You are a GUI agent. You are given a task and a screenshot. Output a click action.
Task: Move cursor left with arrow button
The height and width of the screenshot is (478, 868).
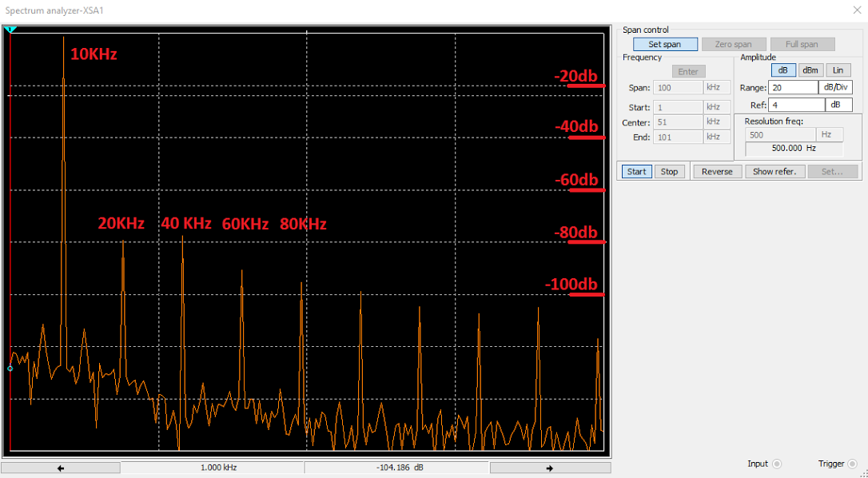click(60, 468)
